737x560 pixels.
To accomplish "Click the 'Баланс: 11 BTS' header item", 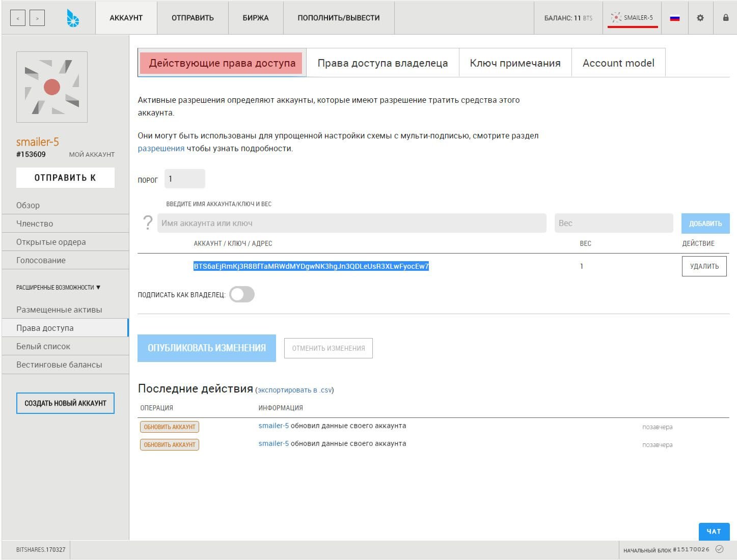I will click(568, 18).
